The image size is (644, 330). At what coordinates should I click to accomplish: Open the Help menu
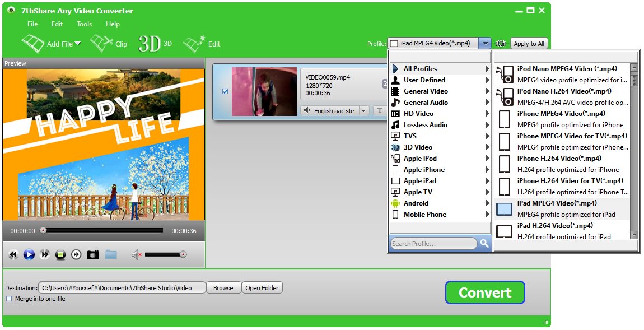[113, 24]
